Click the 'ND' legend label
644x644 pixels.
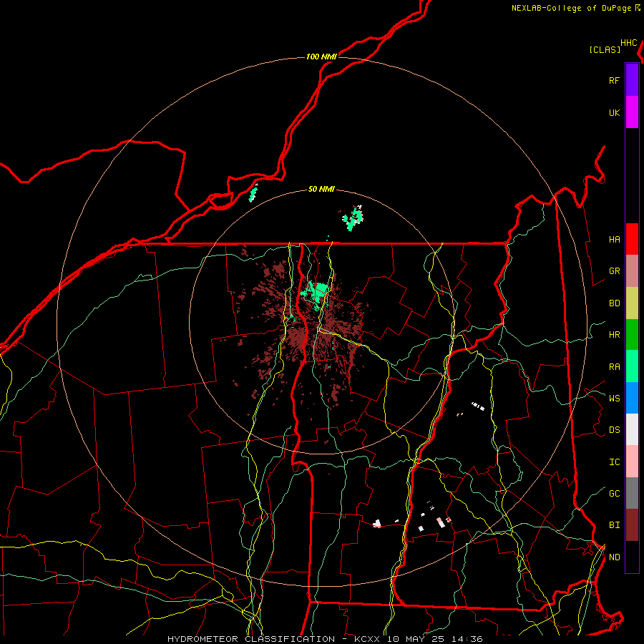(x=614, y=557)
